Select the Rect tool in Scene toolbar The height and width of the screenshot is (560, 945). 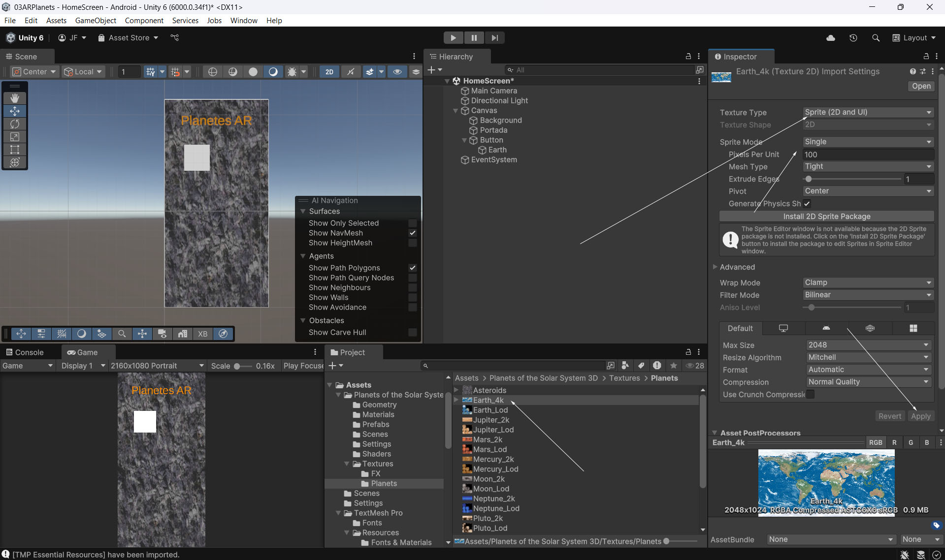[15, 150]
